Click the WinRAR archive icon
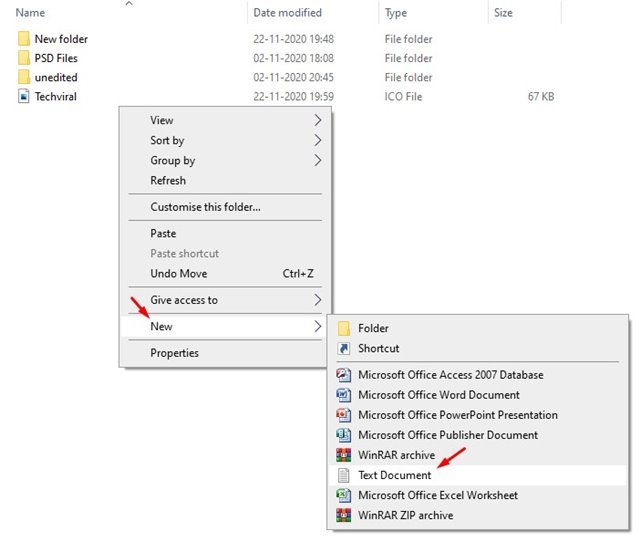Viewport: 640px width, 541px height. [343, 455]
